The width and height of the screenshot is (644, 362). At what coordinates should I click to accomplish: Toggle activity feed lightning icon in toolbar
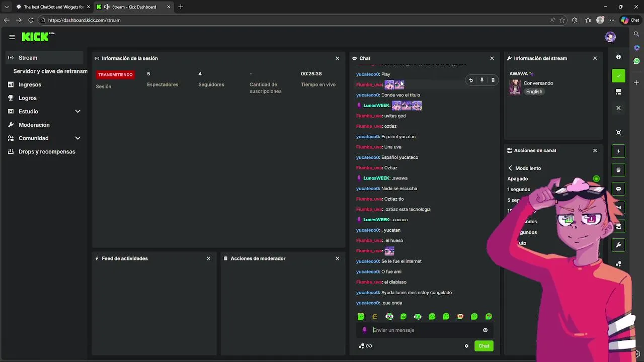pyautogui.click(x=618, y=151)
